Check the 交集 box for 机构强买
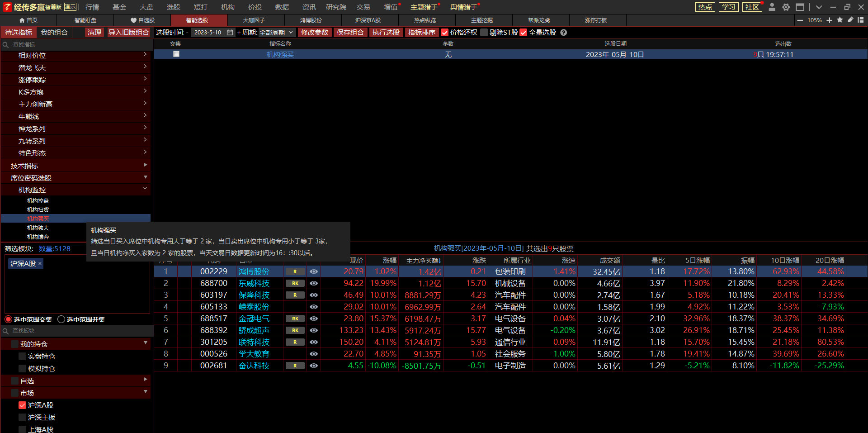Screen dimensions: 868x433 tap(176, 54)
